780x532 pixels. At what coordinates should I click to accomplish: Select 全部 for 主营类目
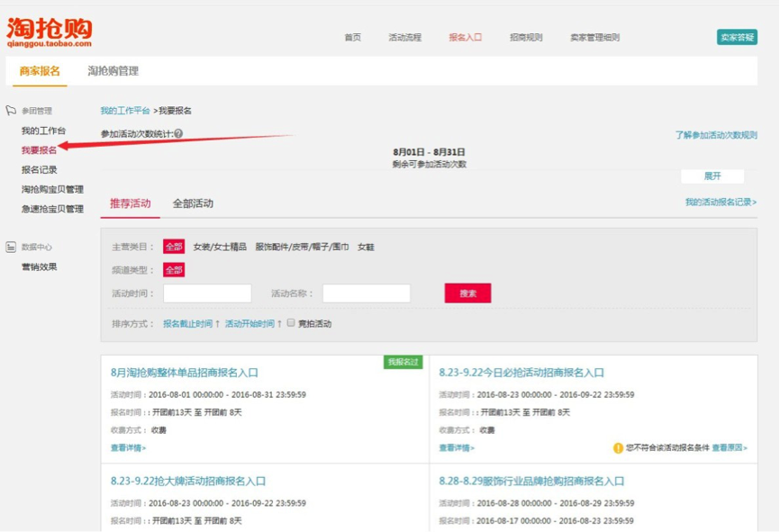(x=174, y=247)
